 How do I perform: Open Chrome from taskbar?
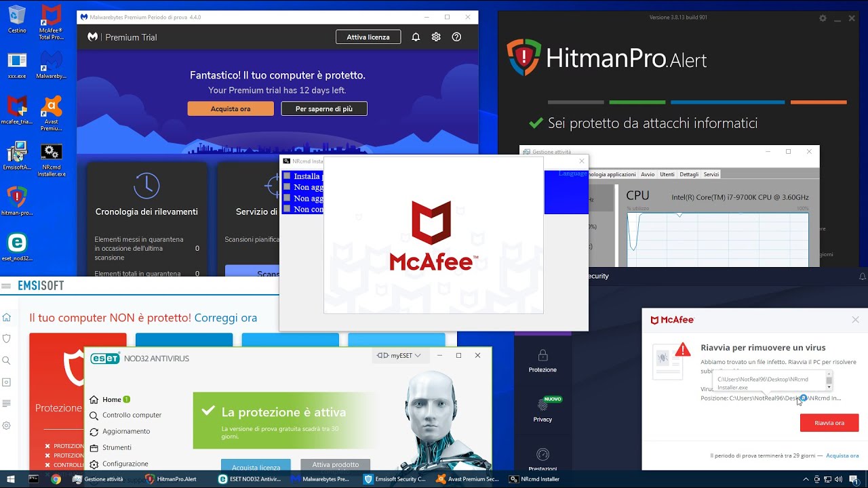(56, 479)
